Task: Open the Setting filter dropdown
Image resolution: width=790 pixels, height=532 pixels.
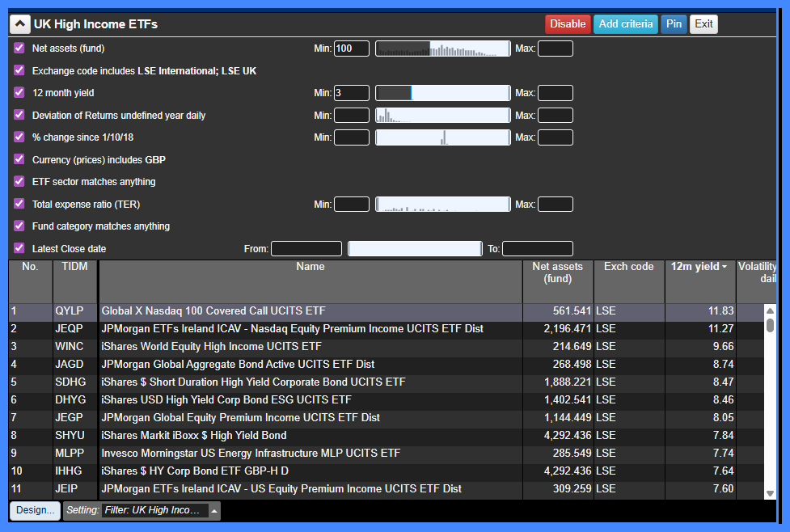Action: pyautogui.click(x=213, y=511)
